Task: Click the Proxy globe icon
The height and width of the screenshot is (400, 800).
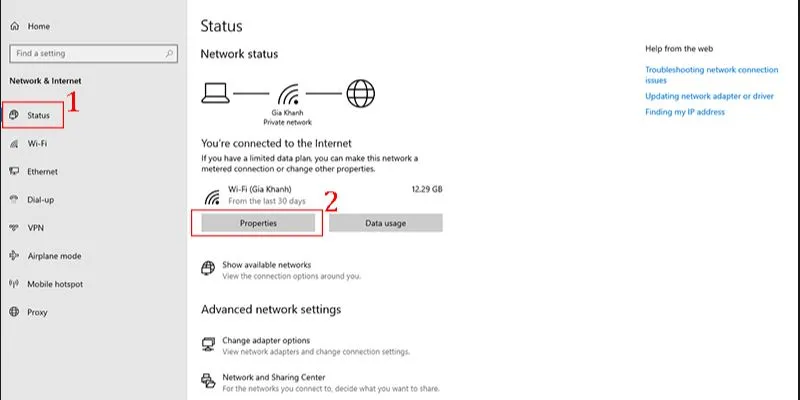Action: click(14, 312)
